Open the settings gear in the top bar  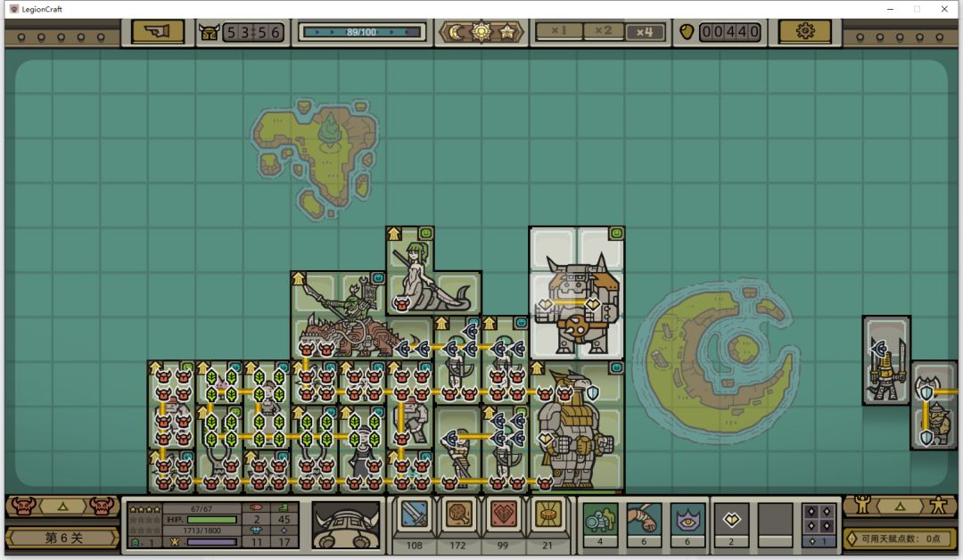804,31
